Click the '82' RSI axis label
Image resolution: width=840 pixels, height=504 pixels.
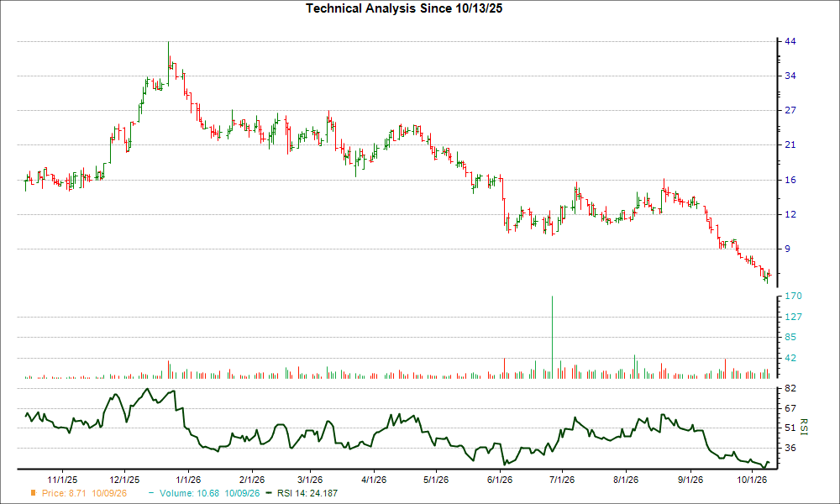790,388
